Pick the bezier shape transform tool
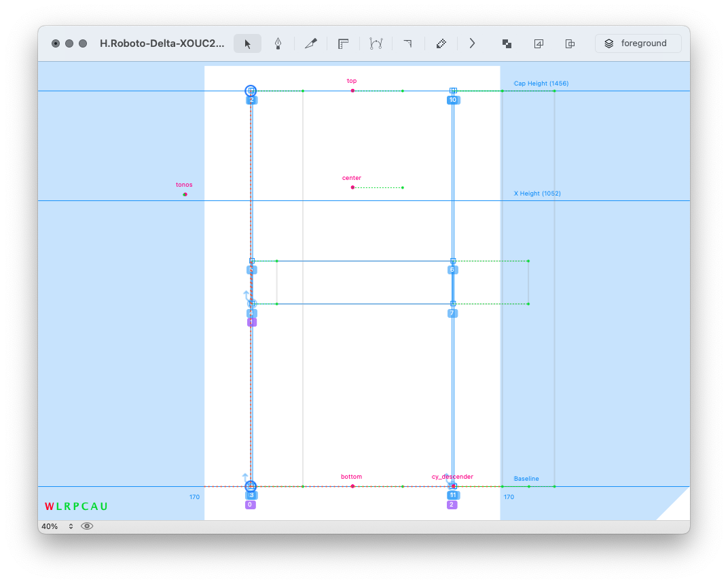The image size is (728, 584). point(376,43)
